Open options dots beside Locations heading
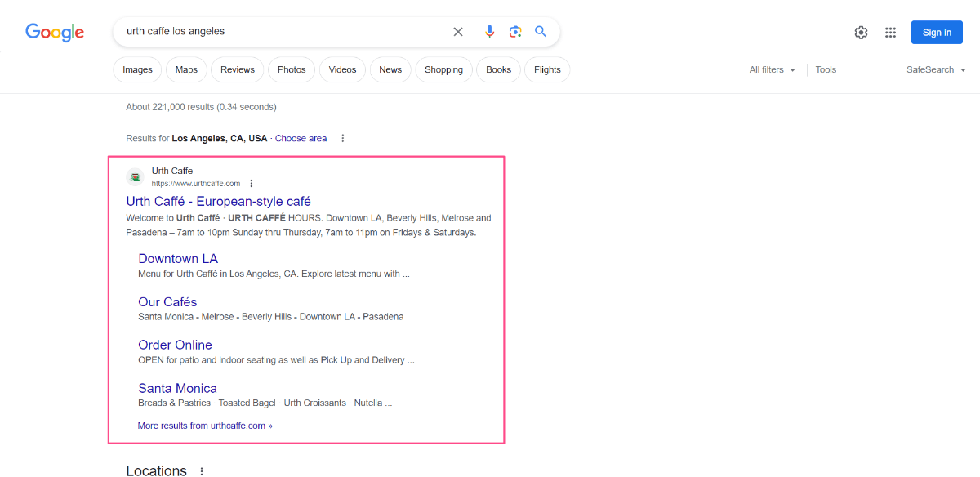Viewport: 980px width, 477px height. 202,471
